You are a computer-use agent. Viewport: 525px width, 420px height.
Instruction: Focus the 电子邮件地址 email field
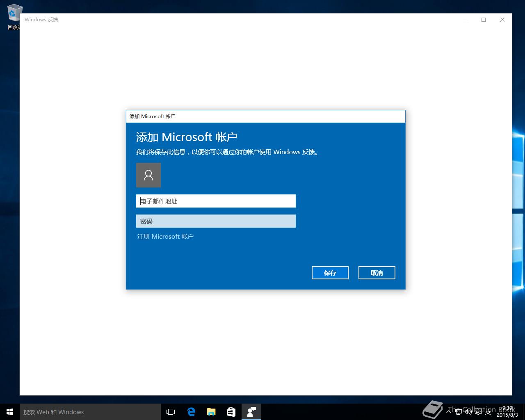pos(216,201)
